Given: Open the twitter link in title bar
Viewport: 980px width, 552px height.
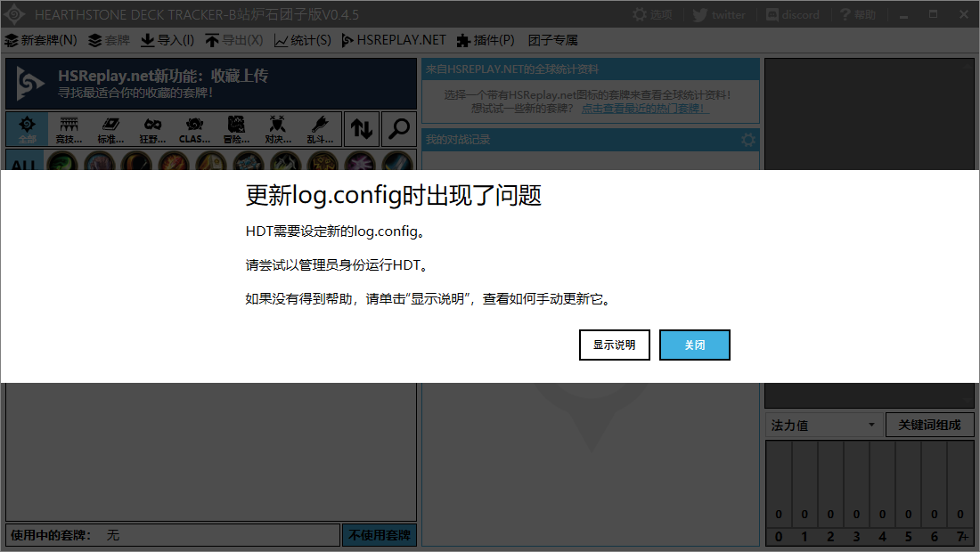Looking at the screenshot, I should click(x=719, y=14).
